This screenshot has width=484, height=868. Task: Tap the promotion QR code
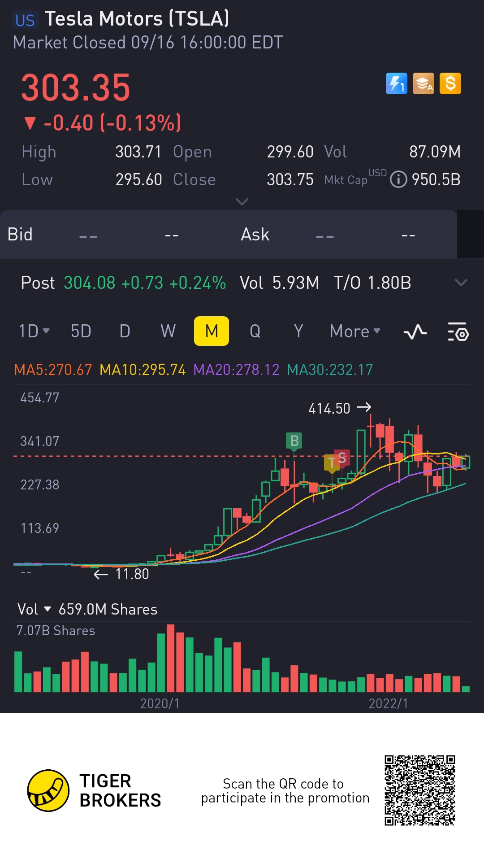[420, 790]
